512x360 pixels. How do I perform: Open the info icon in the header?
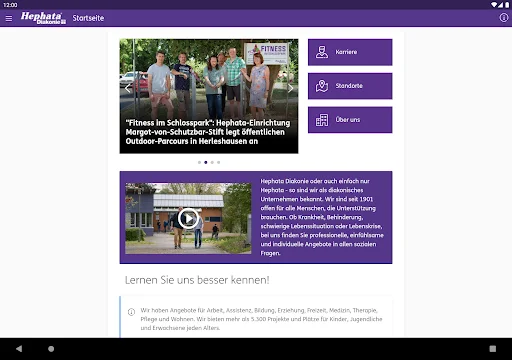pos(503,18)
